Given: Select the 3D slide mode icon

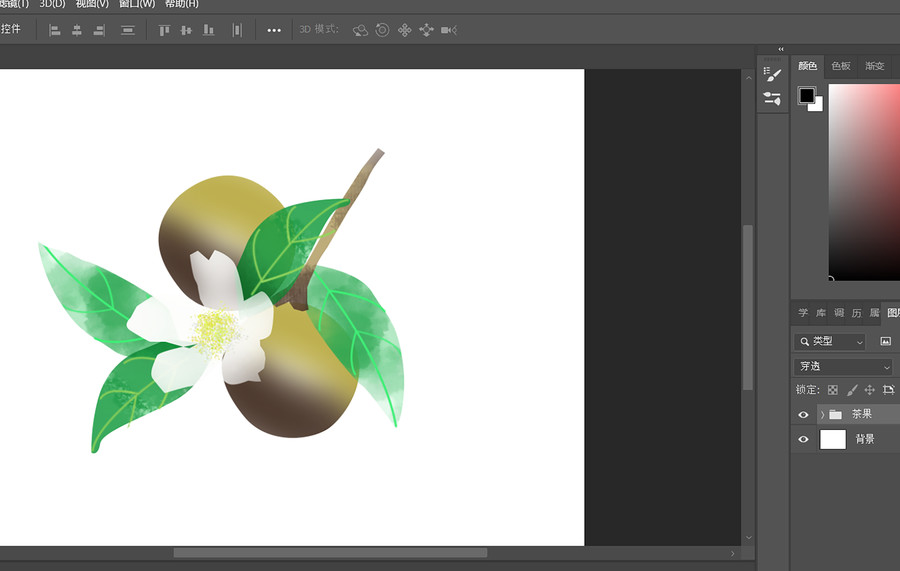Looking at the screenshot, I should (426, 30).
